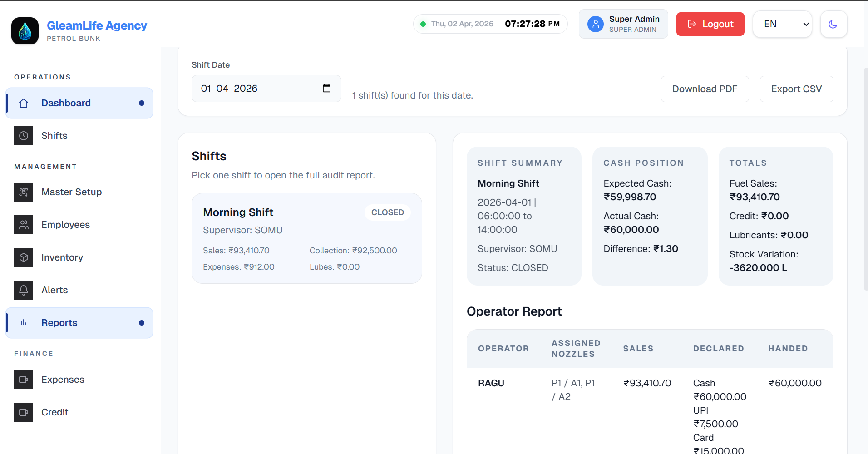Open the calendar picker for Shift Date

pos(326,89)
